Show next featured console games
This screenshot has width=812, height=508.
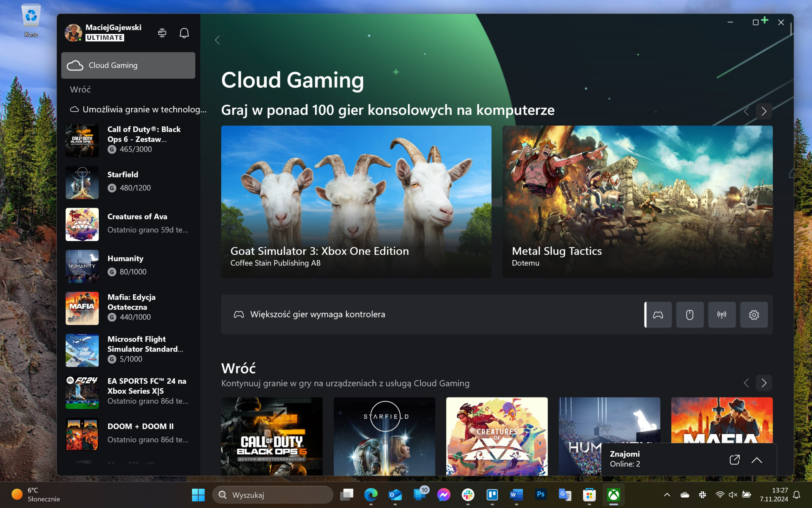pos(764,111)
